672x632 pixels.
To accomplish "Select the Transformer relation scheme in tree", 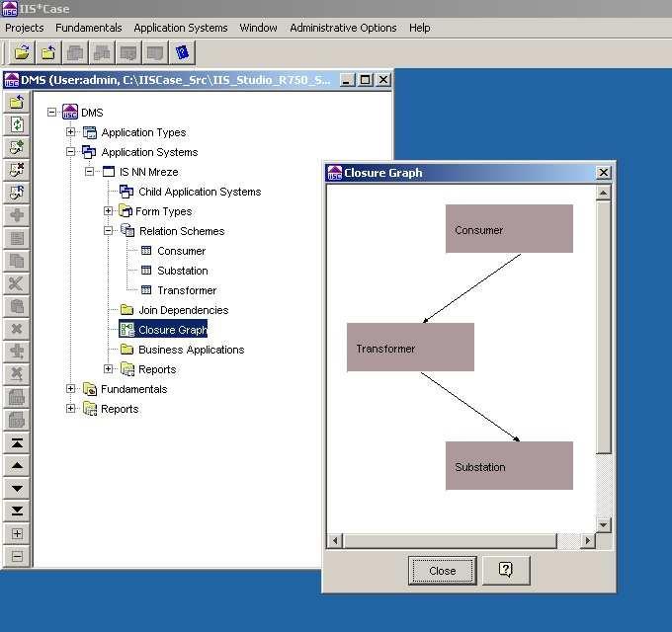I will click(187, 290).
